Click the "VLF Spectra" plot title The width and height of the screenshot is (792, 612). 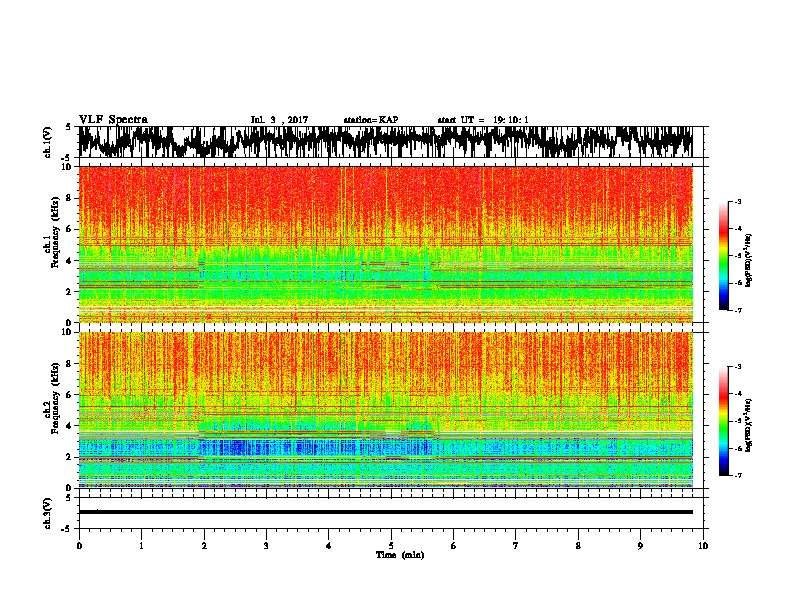[x=113, y=119]
